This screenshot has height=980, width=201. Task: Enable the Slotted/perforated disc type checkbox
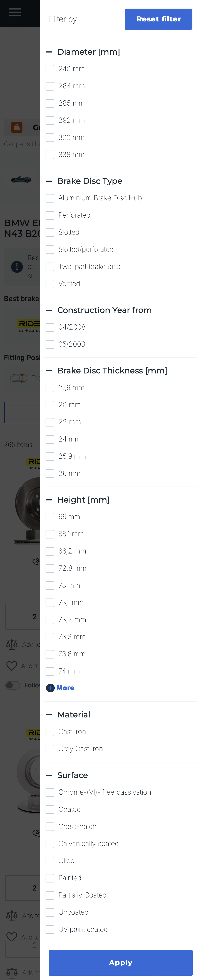coord(50,250)
